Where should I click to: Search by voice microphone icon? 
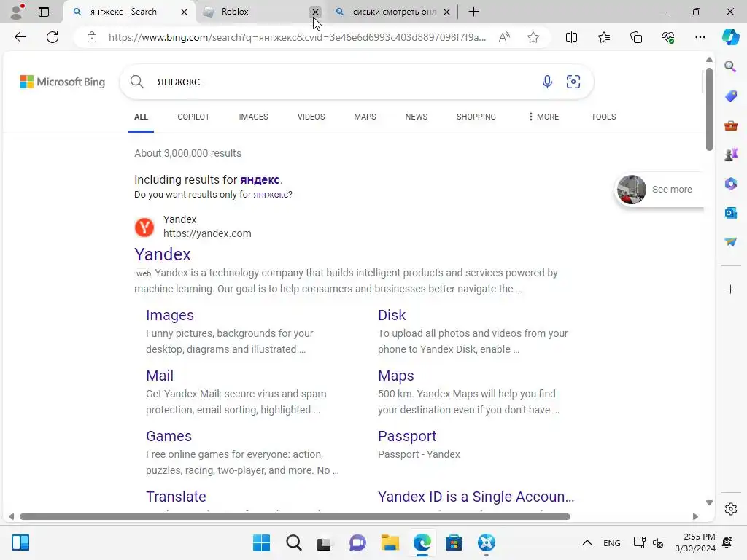[x=547, y=82]
